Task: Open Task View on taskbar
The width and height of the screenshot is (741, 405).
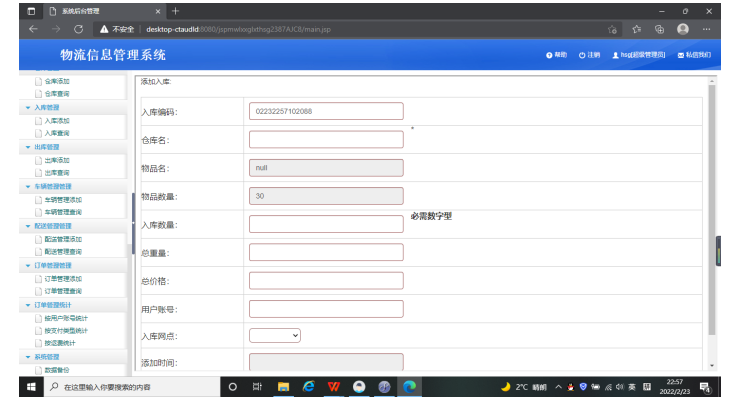Action: tap(257, 387)
